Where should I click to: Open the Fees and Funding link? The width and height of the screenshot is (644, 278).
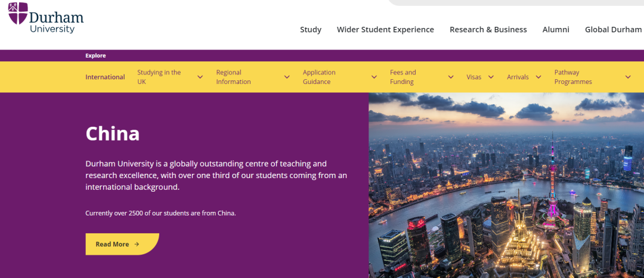[403, 77]
